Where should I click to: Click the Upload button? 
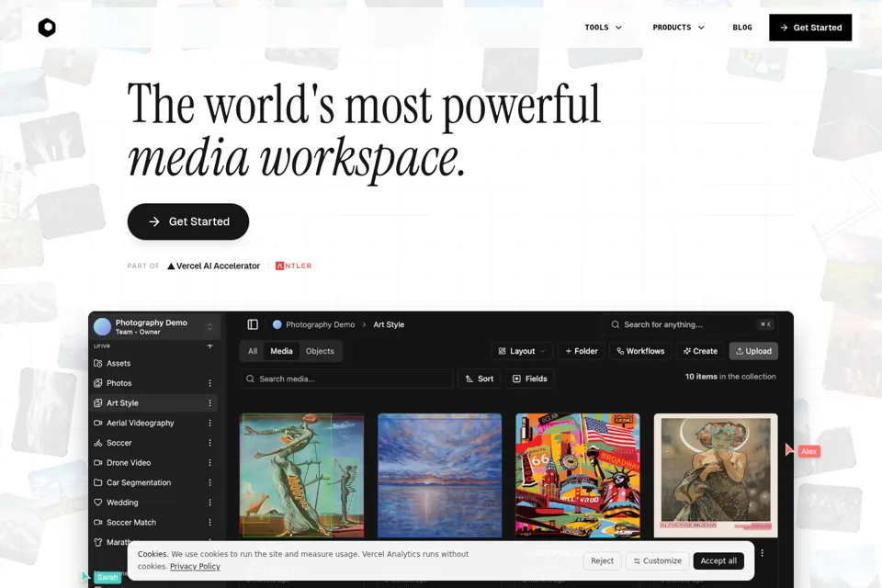[753, 351]
